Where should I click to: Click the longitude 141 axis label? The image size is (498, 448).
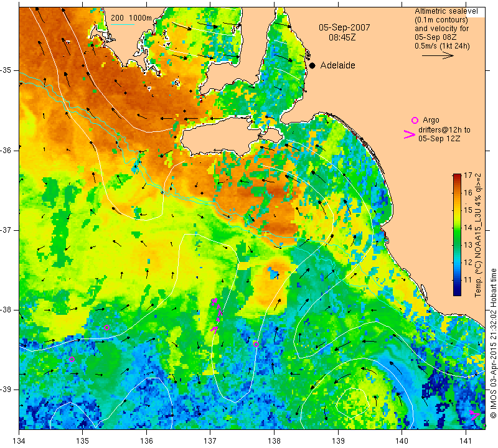(466, 441)
